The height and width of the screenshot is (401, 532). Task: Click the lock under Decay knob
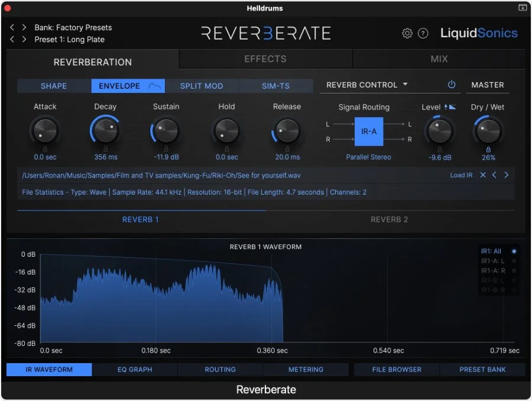(106, 148)
